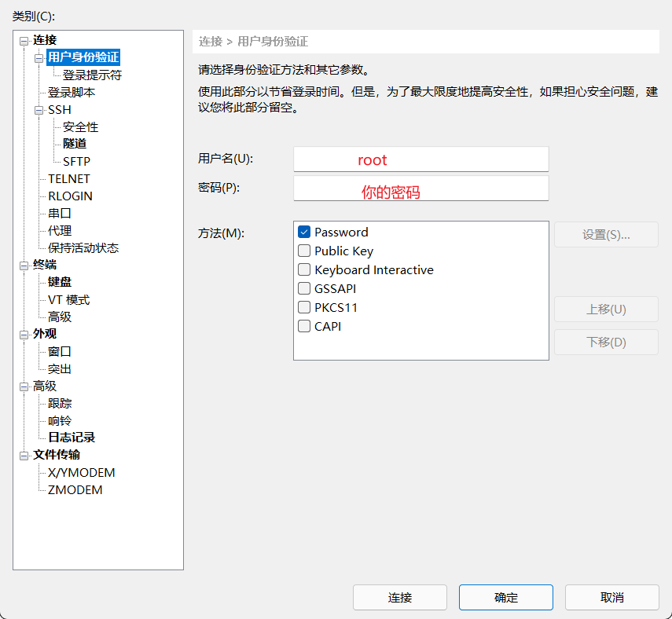
Task: Open the 日志记录 settings page
Action: 69,437
